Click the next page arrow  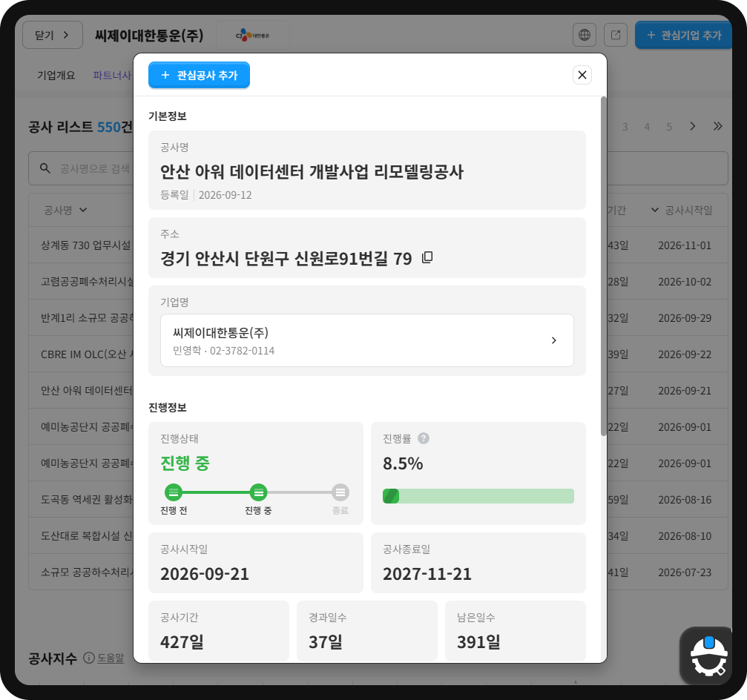point(693,126)
